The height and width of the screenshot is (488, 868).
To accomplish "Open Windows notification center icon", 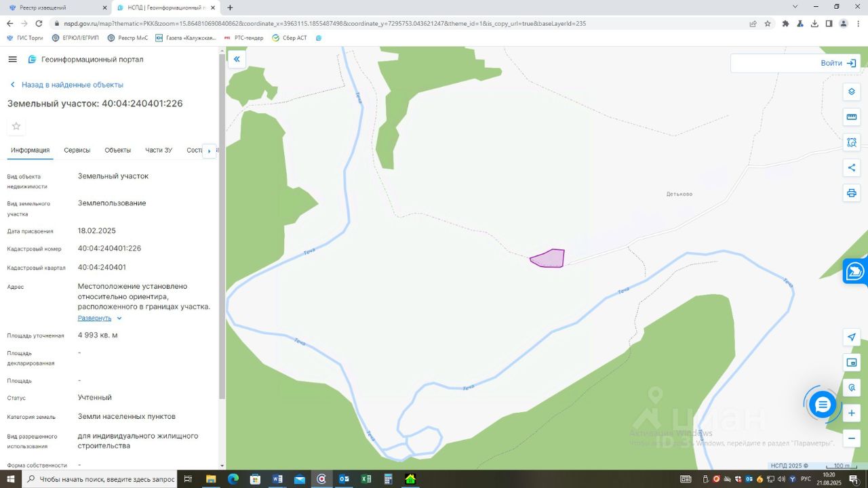I will (x=854, y=479).
